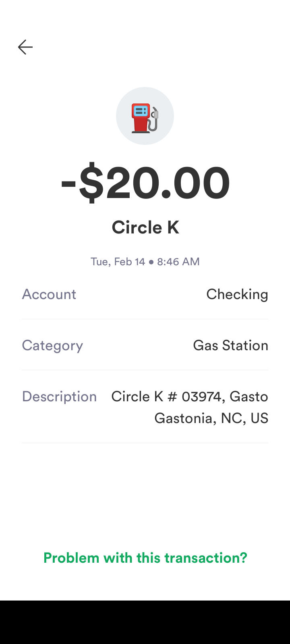The width and height of the screenshot is (290, 644).
Task: Select the Checking account value
Action: pos(237,294)
